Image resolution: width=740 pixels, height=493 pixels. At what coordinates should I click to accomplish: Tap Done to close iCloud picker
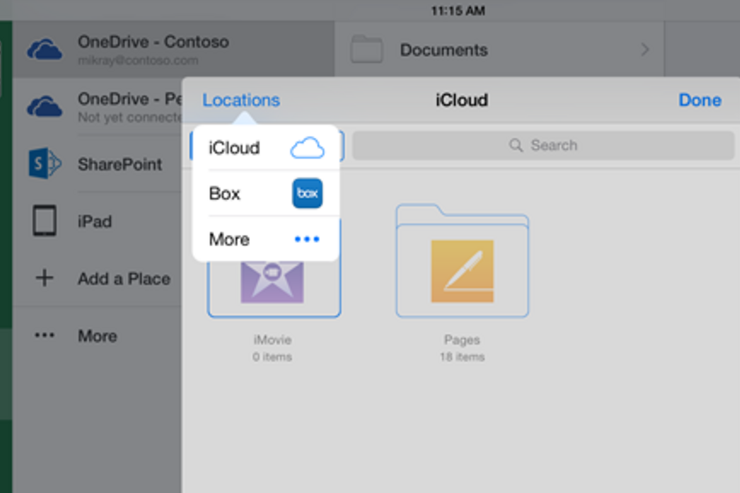699,100
